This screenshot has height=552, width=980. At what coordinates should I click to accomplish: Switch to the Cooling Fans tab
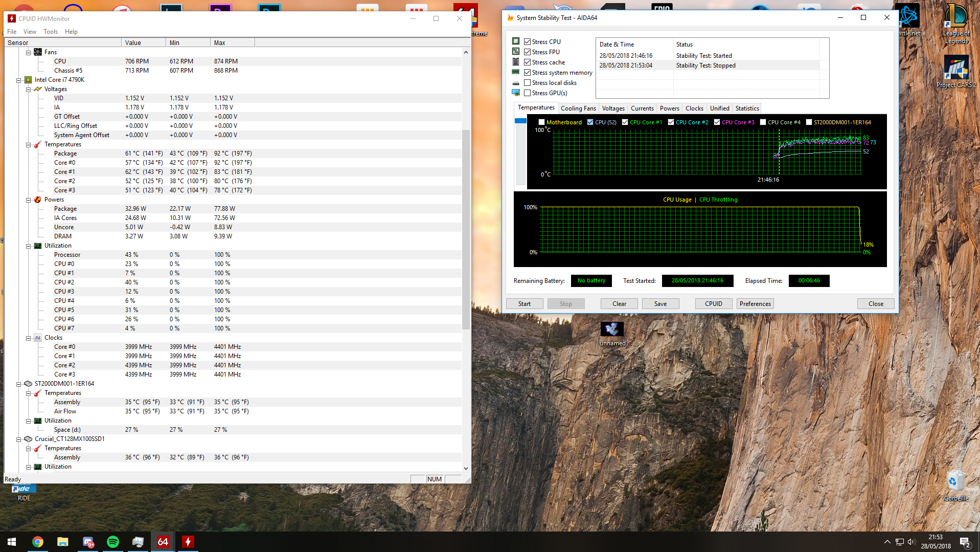coord(578,108)
